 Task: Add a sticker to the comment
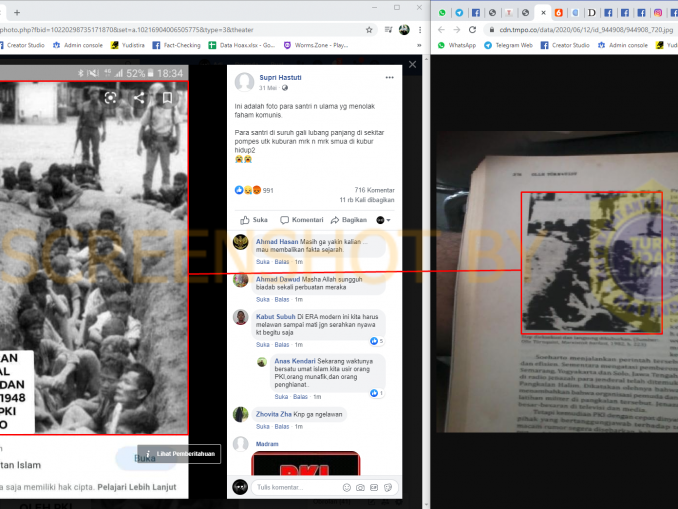(388, 488)
